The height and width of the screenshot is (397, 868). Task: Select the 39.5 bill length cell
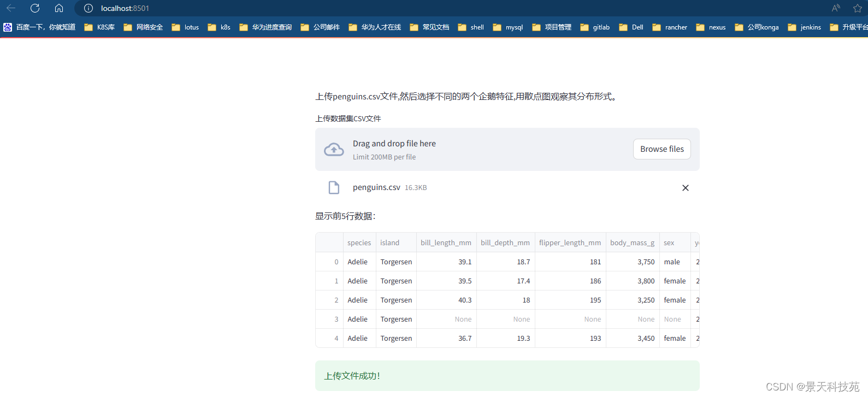446,281
